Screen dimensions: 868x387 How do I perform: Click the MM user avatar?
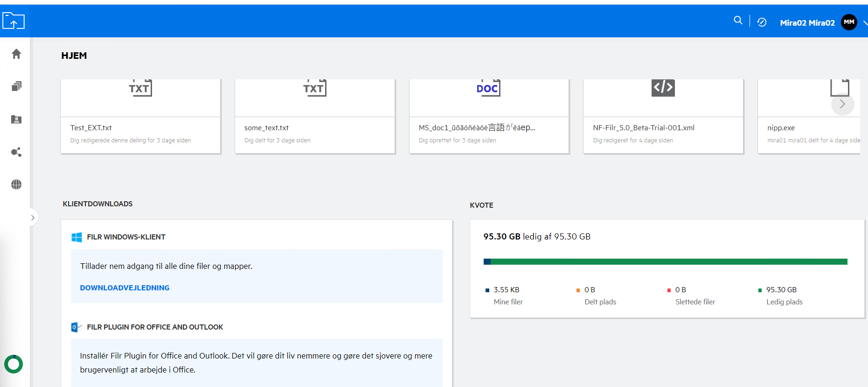849,22
